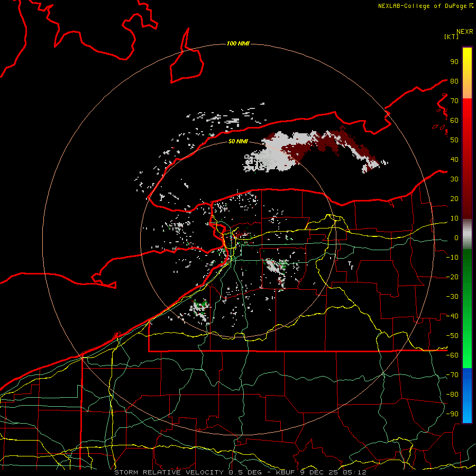Click the 100 NMI range ring label
Image resolution: width=476 pixels, height=476 pixels.
coord(238,44)
